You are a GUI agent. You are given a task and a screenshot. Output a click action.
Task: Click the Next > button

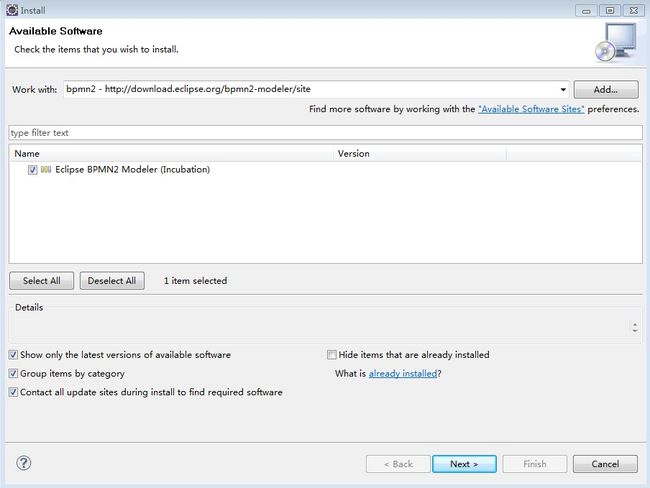coord(464,464)
